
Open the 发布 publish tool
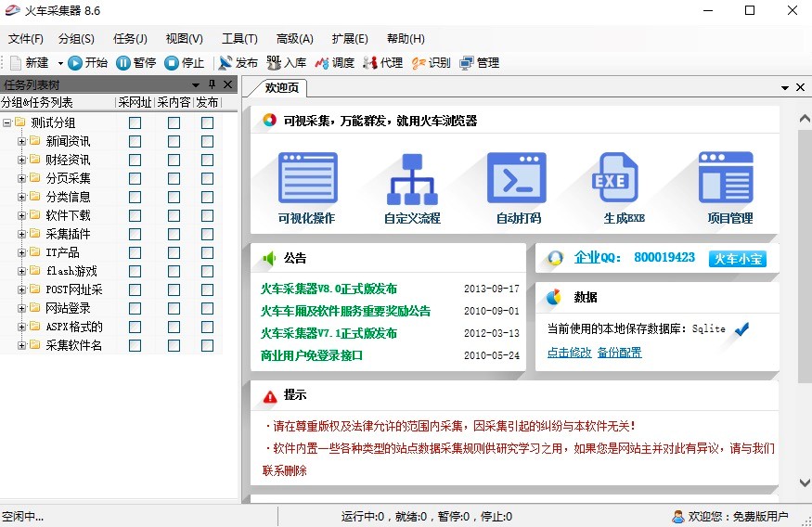coord(238,63)
